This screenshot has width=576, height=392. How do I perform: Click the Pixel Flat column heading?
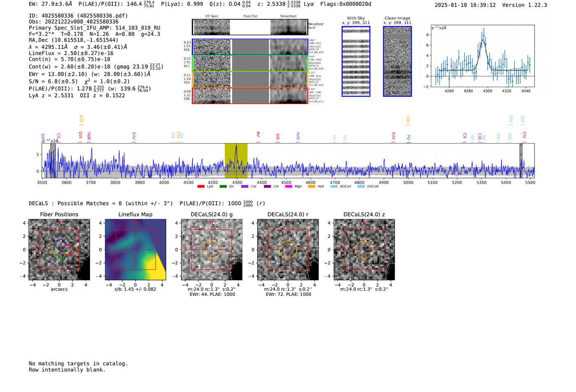coord(250,16)
